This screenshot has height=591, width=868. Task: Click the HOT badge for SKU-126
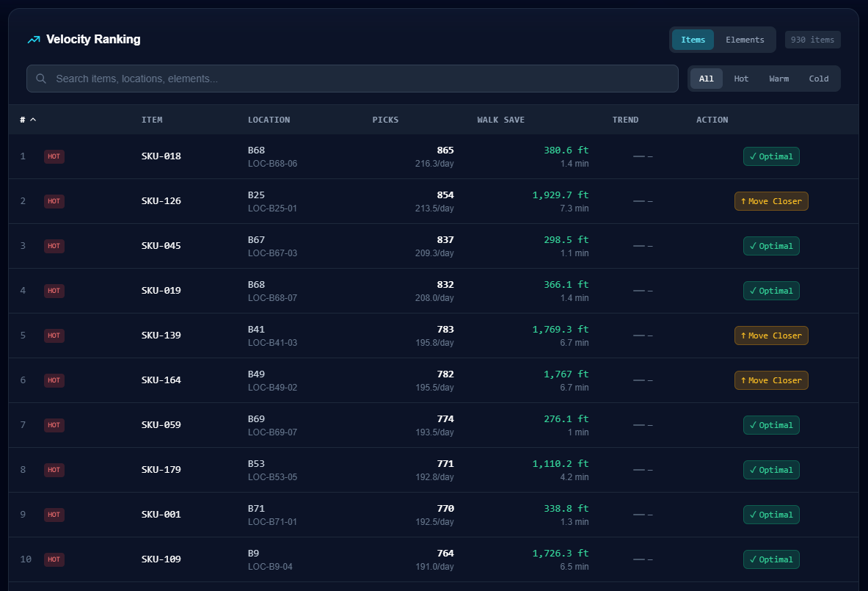[x=54, y=201]
